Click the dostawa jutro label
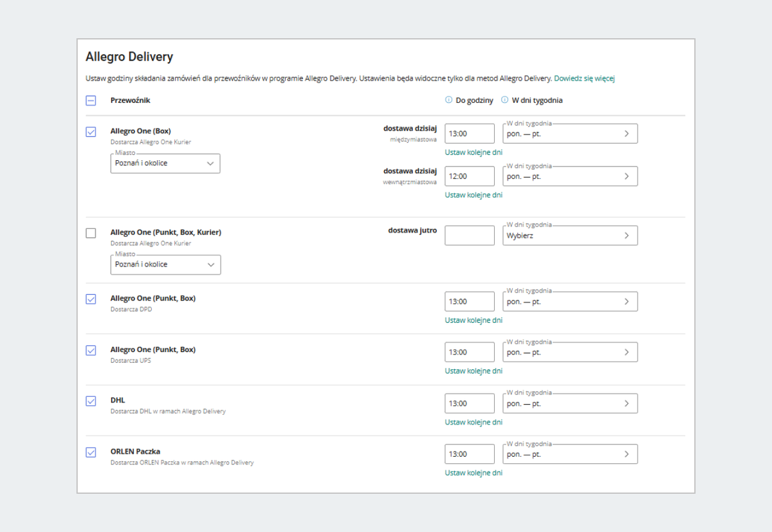This screenshot has width=772, height=532. (x=412, y=230)
